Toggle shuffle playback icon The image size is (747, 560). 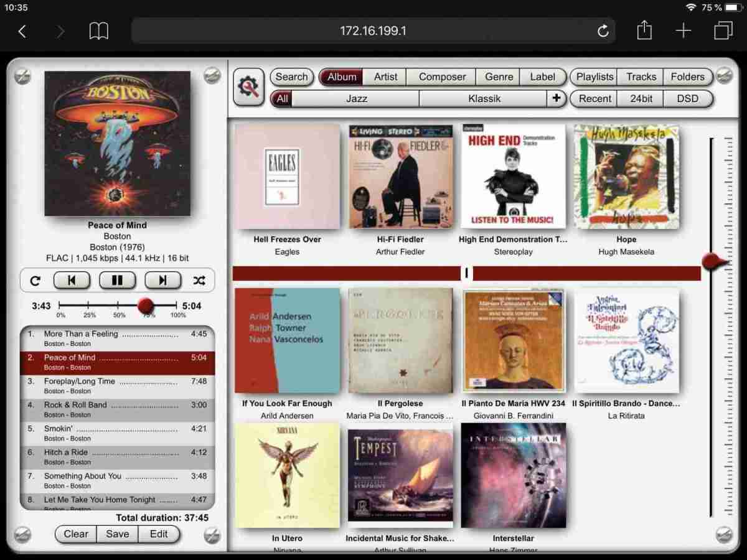coord(199,281)
